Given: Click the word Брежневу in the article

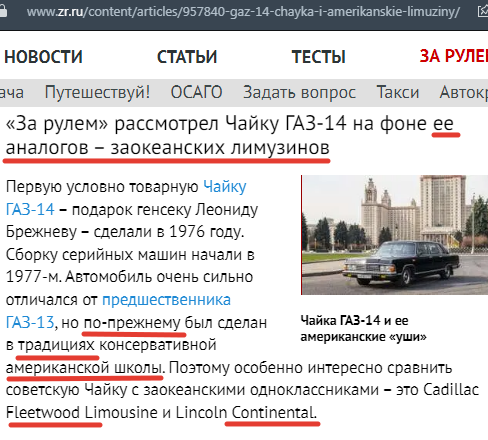Looking at the screenshot, I should click(41, 232).
